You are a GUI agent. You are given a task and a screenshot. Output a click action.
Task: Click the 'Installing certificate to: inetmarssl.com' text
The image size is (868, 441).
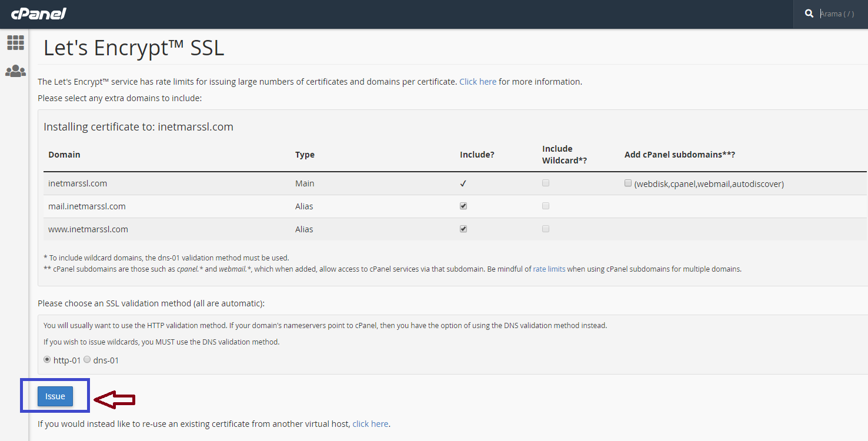[x=139, y=126]
